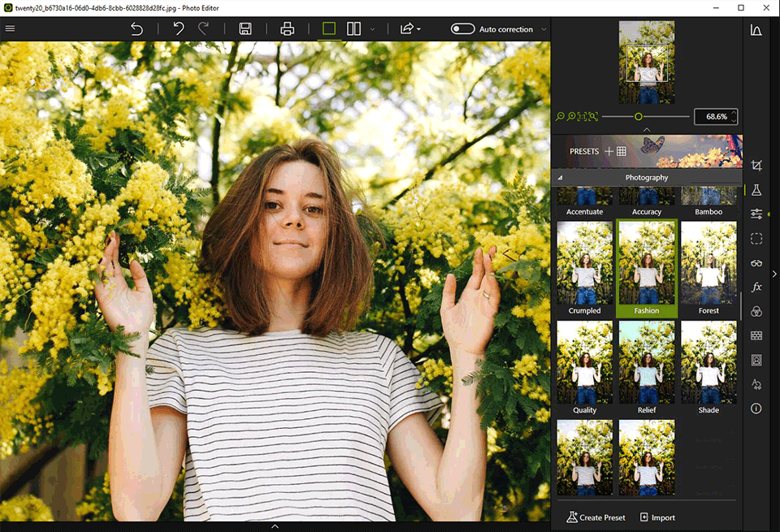Select the Crop tool in sidebar

coord(756,166)
